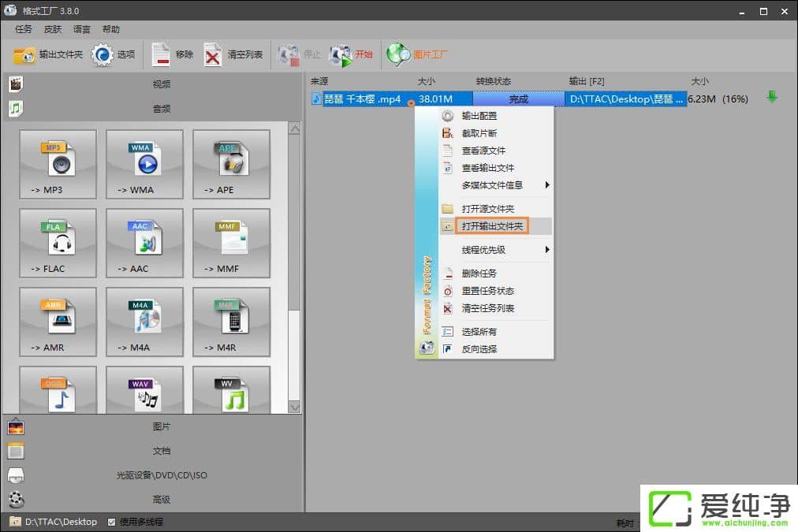Click the 来源 column header

319,81
